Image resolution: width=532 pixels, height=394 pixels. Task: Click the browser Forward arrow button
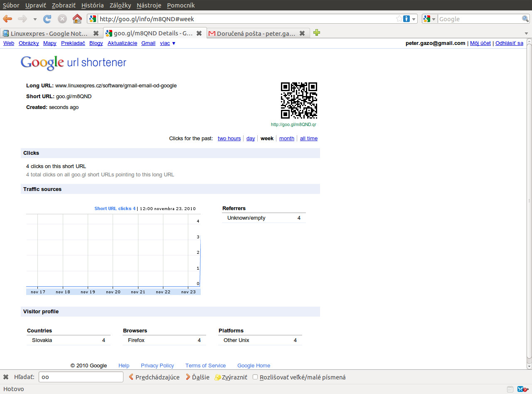click(22, 19)
